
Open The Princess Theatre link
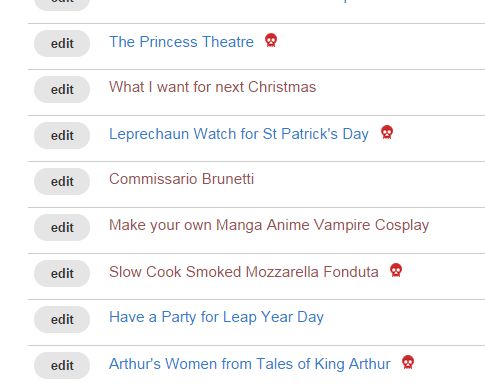click(x=181, y=42)
